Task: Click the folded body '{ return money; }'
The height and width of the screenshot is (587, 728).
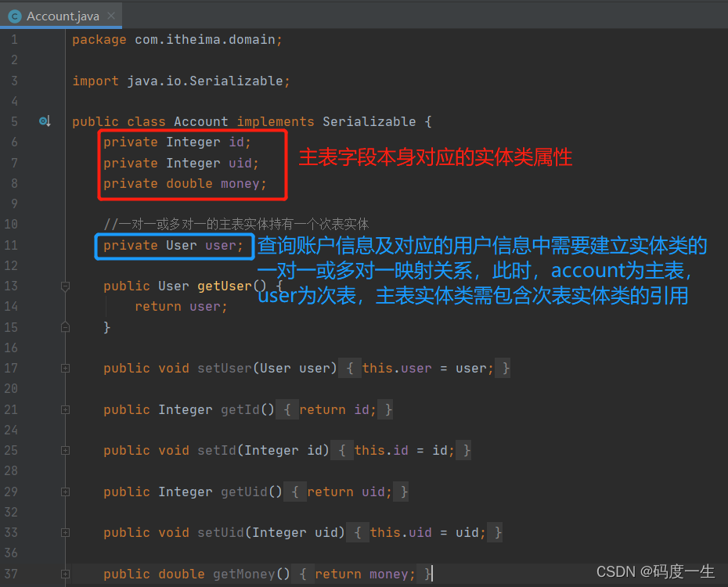Action: coord(362,574)
